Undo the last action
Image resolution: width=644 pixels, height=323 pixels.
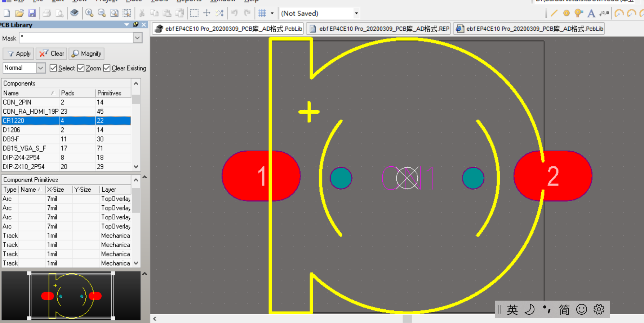click(234, 13)
